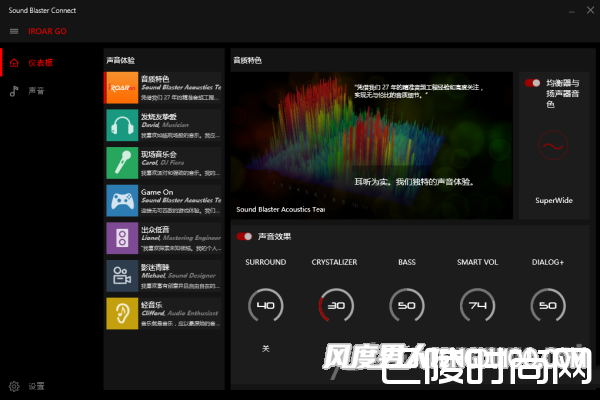Viewport: 600px width, 400px height.
Task: Adjust the SMART VOL dial showing 74
Action: 477,305
